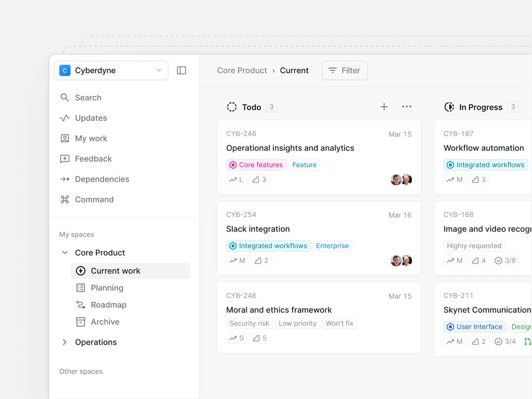Click the Todo dashed circle status icon

(x=232, y=107)
